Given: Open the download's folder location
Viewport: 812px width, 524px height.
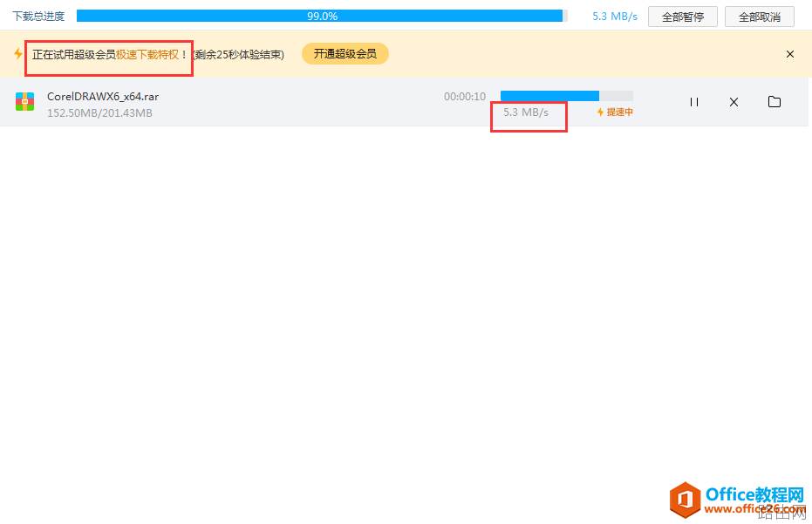Looking at the screenshot, I should 774,102.
